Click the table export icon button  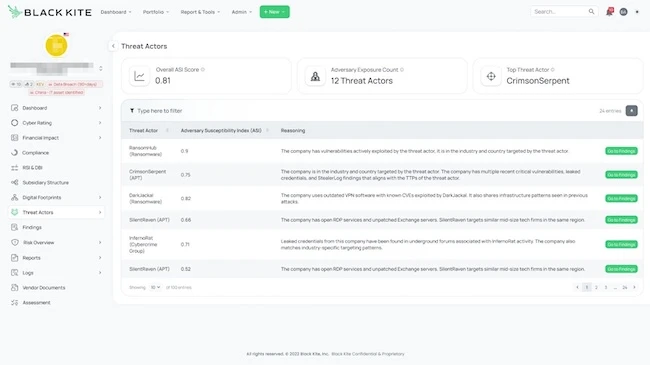coord(631,111)
